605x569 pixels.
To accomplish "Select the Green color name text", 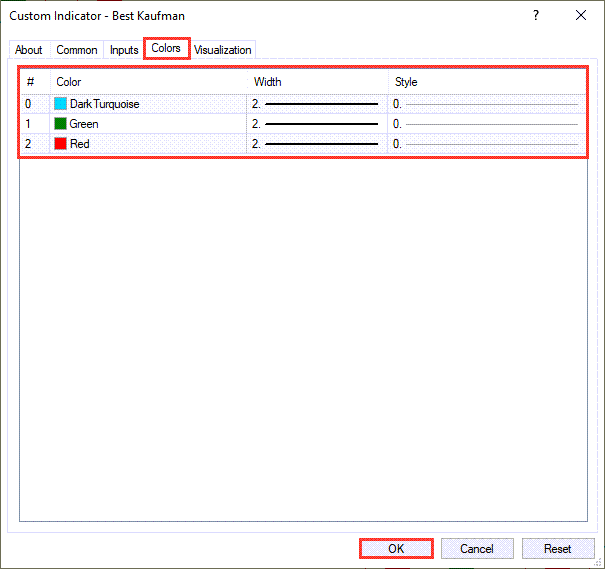I will (84, 124).
